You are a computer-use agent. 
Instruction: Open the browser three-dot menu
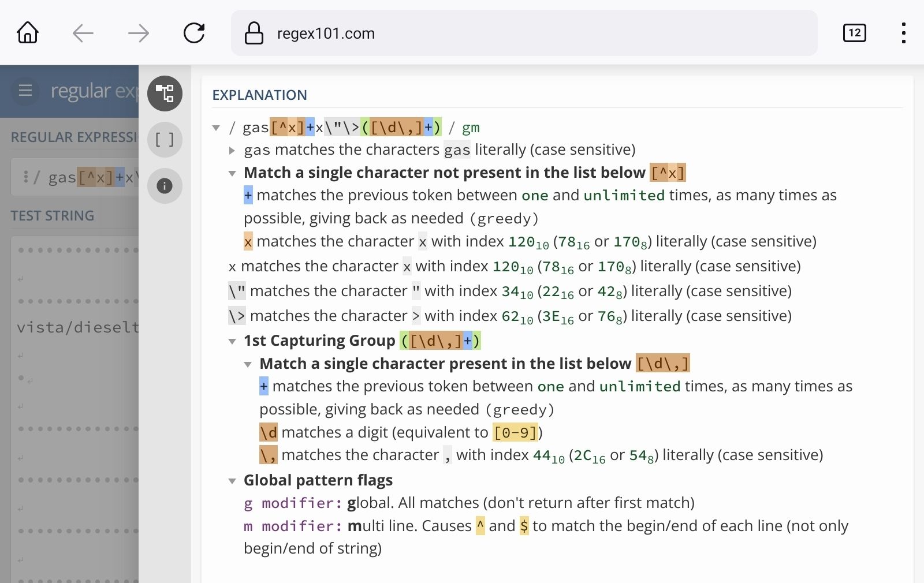click(x=903, y=33)
